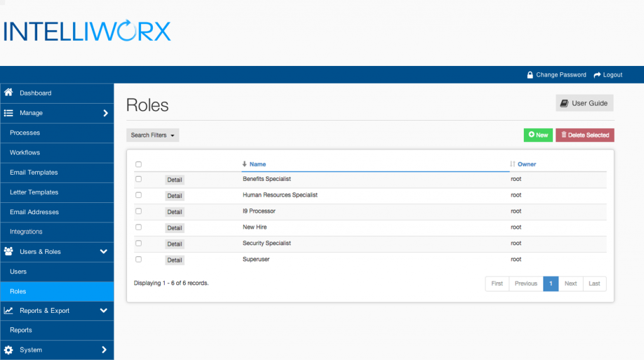
Task: Click the Reports & Export chart icon
Action: 9,311
